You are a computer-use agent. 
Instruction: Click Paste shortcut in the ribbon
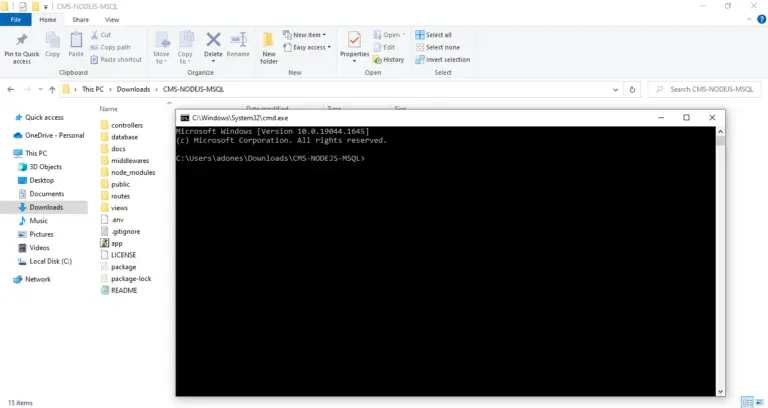(x=116, y=59)
